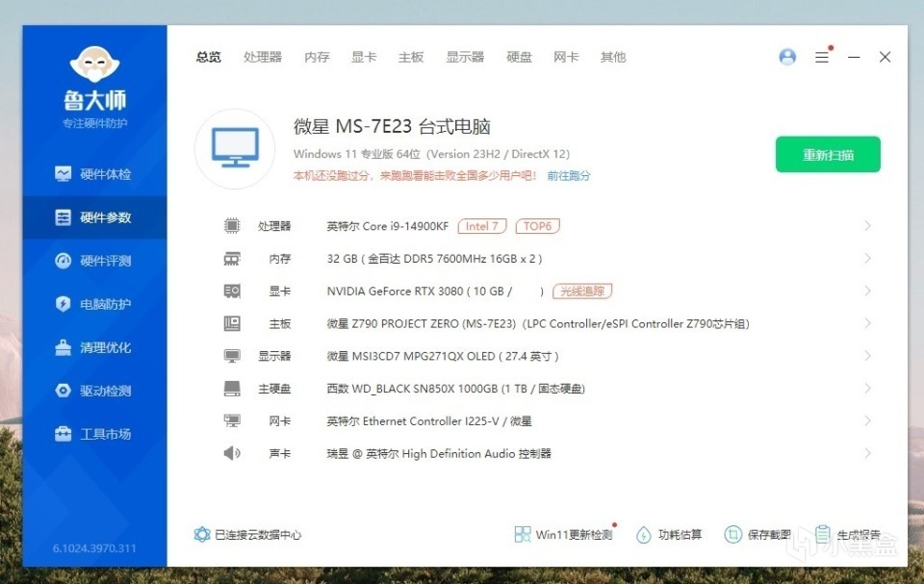Expand the 显卡 row chevron
924x584 pixels.
[x=867, y=291]
